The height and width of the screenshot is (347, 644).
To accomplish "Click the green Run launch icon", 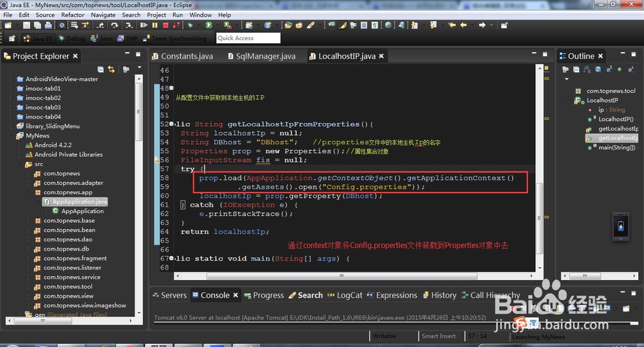I will 209,26.
